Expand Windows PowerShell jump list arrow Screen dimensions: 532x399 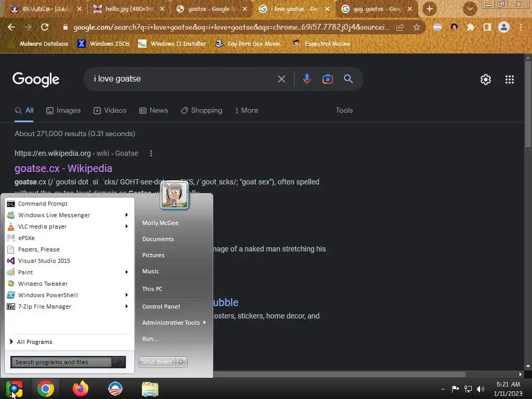click(127, 295)
